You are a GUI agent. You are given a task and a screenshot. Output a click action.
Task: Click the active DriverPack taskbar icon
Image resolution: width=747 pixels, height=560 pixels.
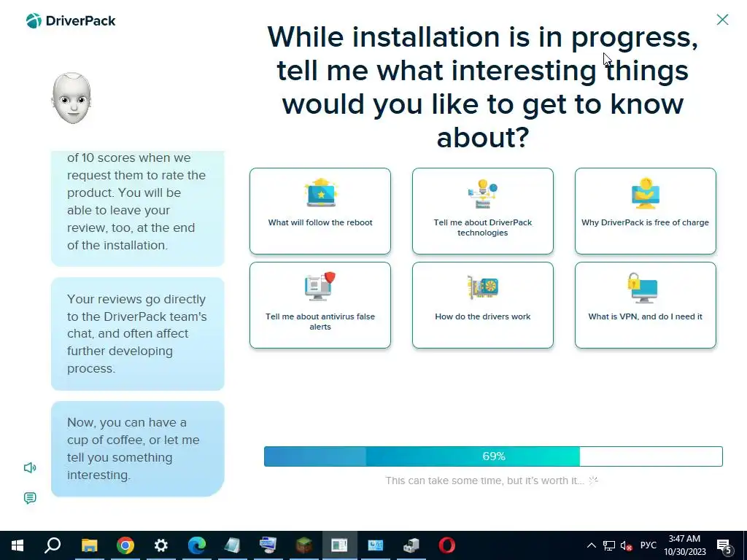(x=340, y=545)
